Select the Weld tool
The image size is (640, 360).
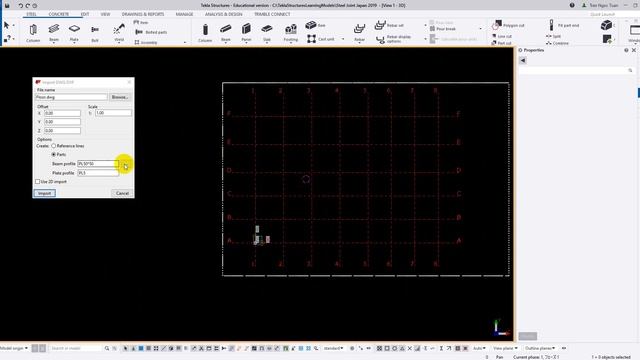click(119, 32)
